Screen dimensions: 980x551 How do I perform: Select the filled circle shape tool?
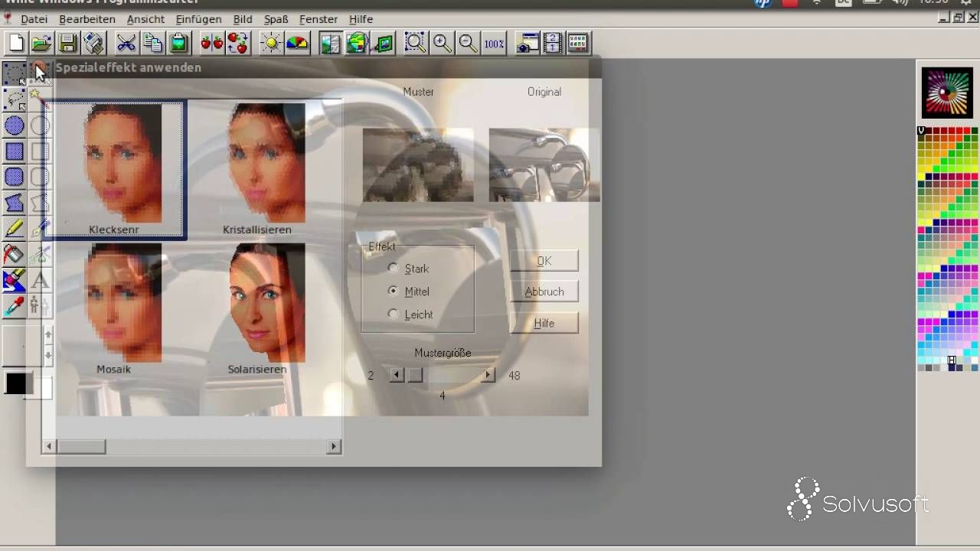pyautogui.click(x=15, y=126)
